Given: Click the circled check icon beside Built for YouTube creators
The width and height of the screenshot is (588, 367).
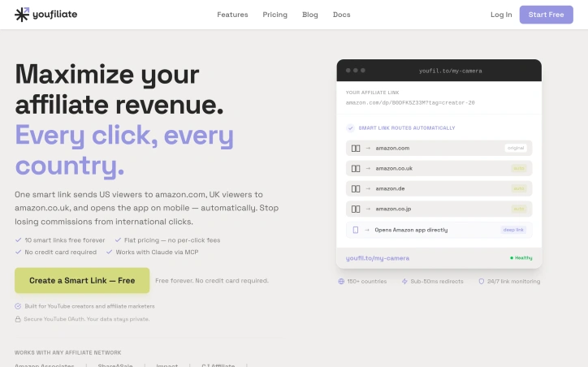Looking at the screenshot, I should tap(18, 306).
